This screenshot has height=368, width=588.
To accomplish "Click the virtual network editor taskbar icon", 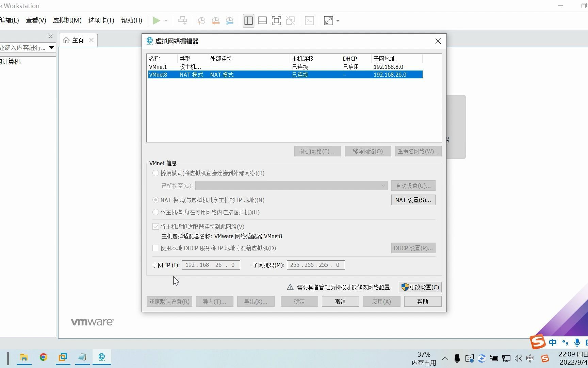I will [x=102, y=357].
